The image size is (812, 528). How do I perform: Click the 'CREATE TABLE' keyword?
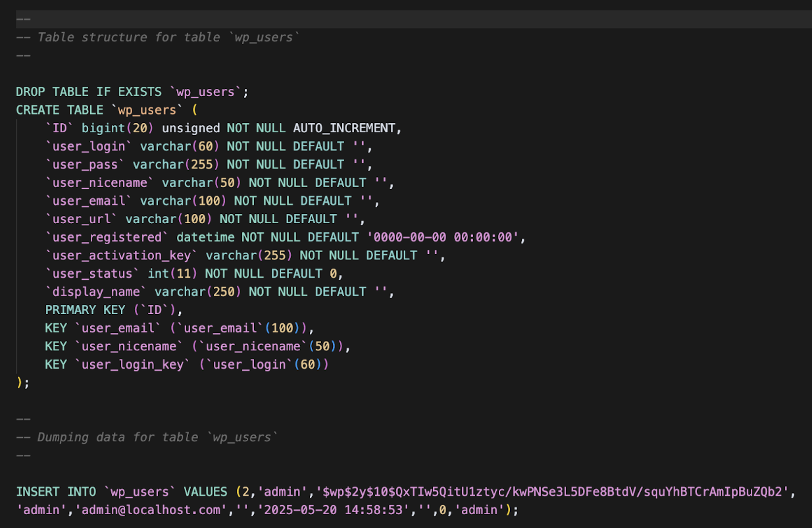point(59,110)
